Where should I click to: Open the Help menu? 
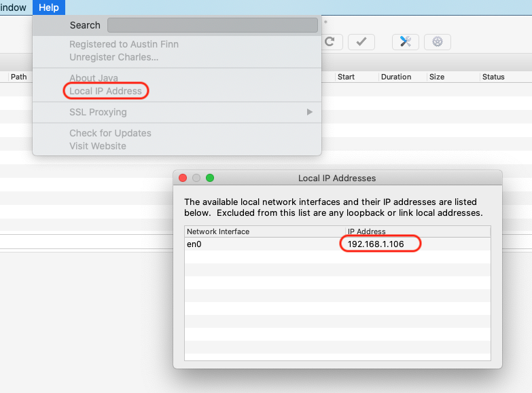(49, 7)
